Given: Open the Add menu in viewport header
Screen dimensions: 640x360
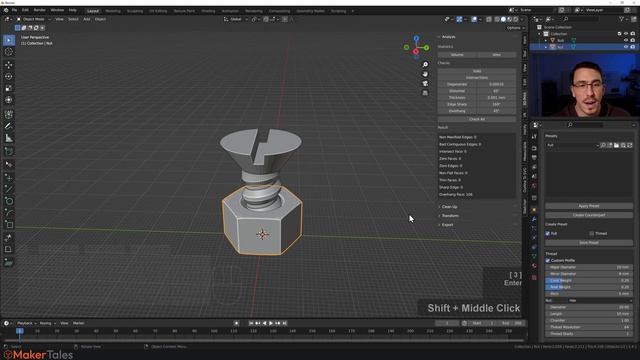Looking at the screenshot, I should point(87,19).
